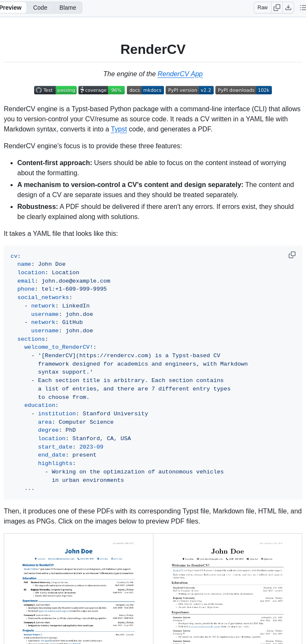
Task: Switch to the Blame tab
Action: pyautogui.click(x=67, y=8)
